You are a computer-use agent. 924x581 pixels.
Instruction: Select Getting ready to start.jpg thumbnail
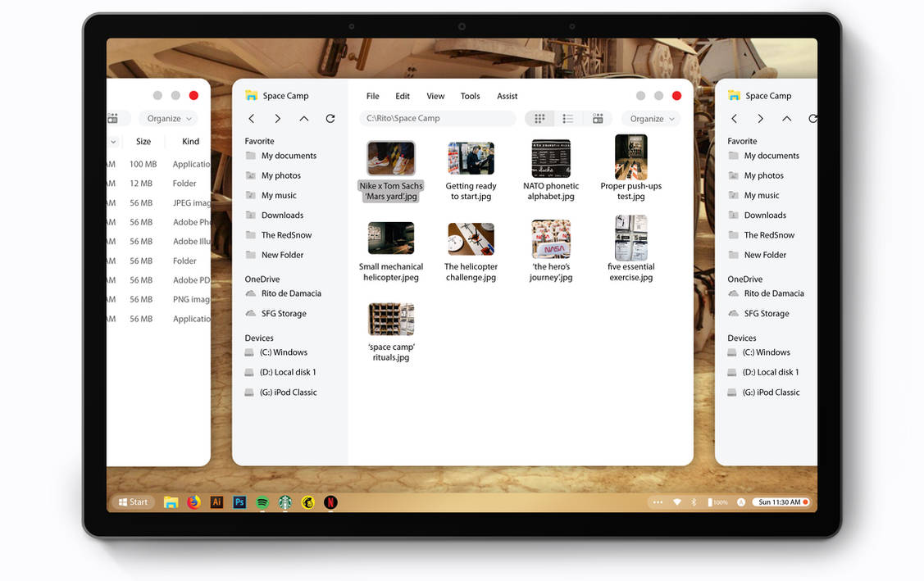point(471,158)
